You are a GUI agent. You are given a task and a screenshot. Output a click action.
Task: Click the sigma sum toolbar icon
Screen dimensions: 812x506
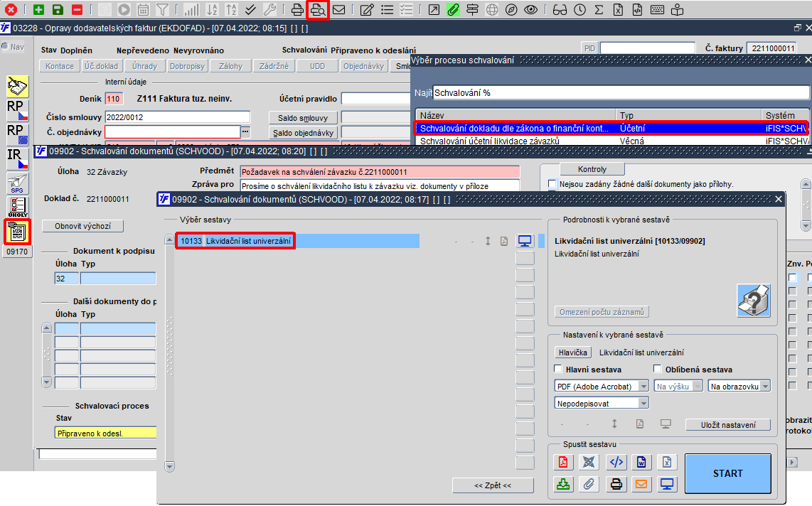click(599, 9)
